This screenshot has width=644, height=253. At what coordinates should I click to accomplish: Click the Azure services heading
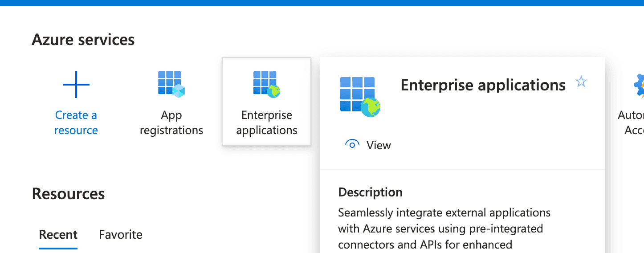coord(83,40)
